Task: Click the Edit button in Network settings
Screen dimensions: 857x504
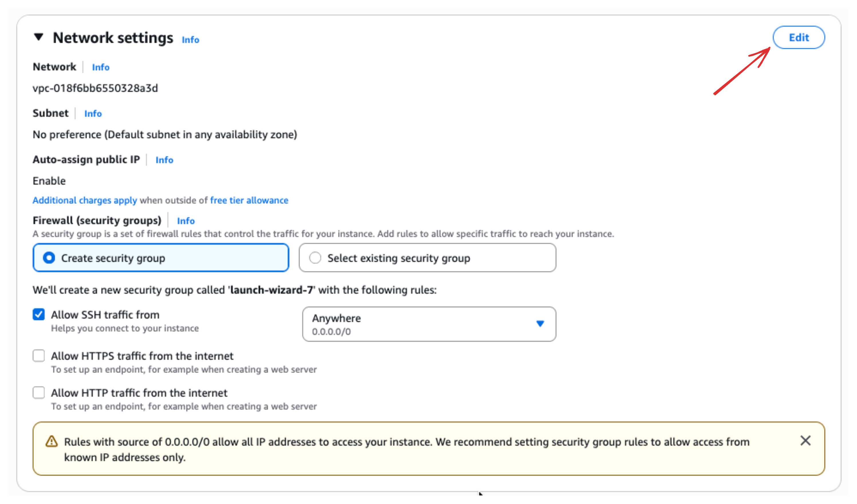Action: pos(799,37)
